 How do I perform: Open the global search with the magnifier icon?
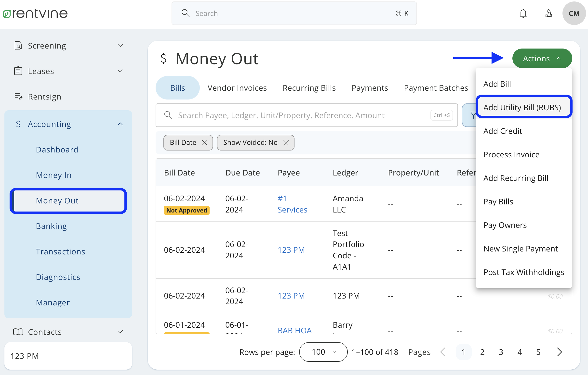pos(186,13)
